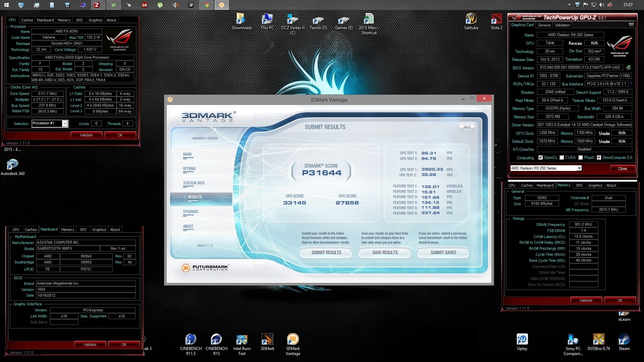Expand the AMD Radeon R9 200 Series dropdown
This screenshot has height=362, width=644.
point(579,168)
